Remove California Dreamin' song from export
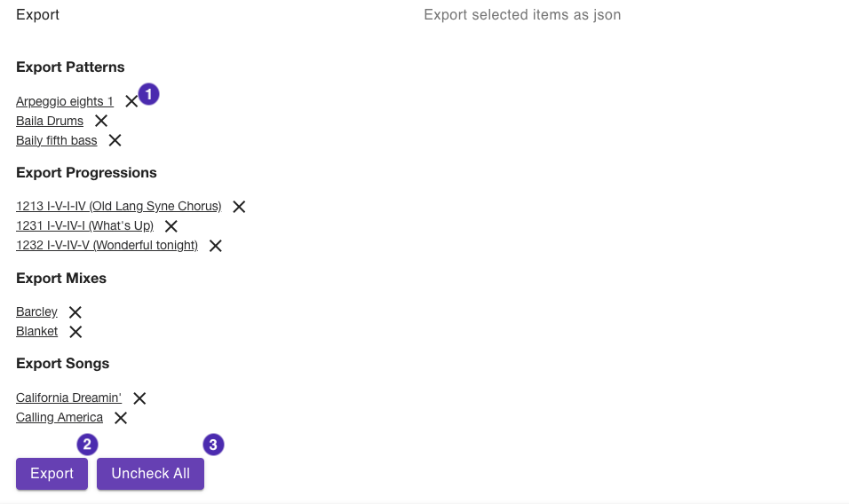This screenshot has width=849, height=504. point(139,398)
